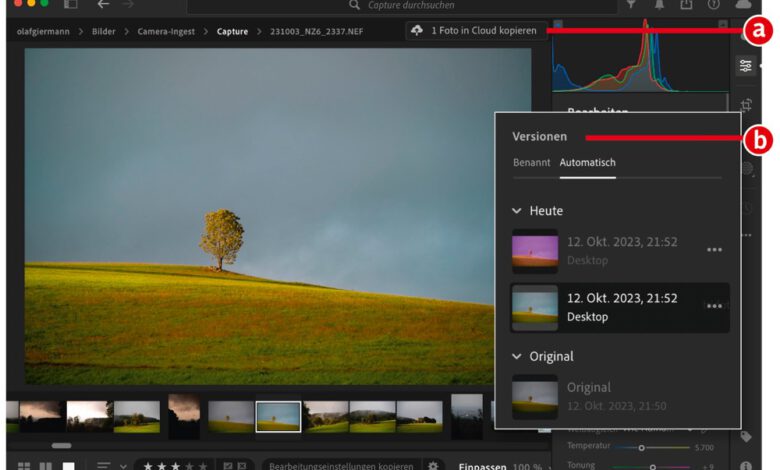
Task: Open notifications bell icon
Action: pos(659,4)
